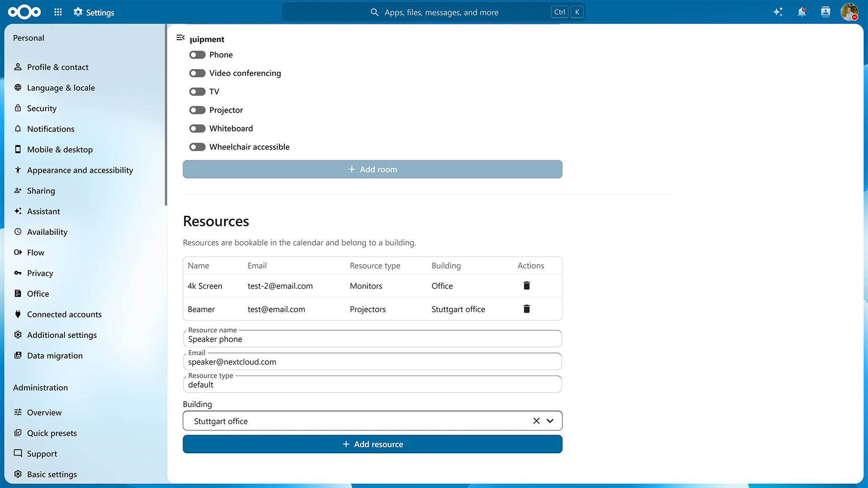The height and width of the screenshot is (488, 868).
Task: Clear the Stuttgart office building selection
Action: (536, 421)
